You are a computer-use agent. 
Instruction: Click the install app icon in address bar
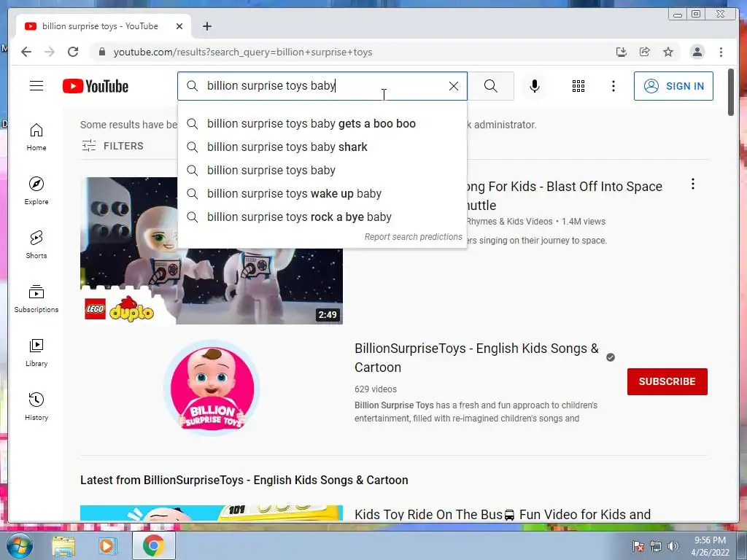[622, 52]
